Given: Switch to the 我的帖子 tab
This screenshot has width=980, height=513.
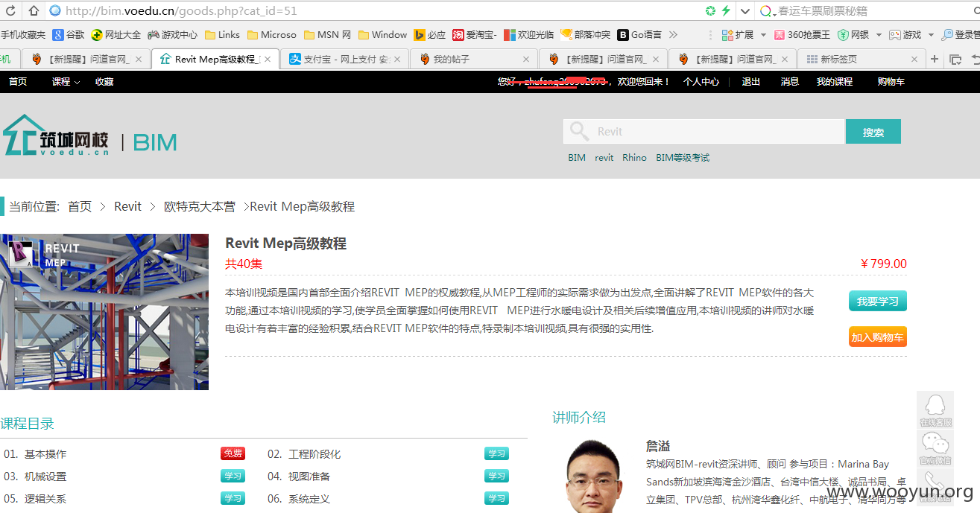Looking at the screenshot, I should (x=473, y=59).
